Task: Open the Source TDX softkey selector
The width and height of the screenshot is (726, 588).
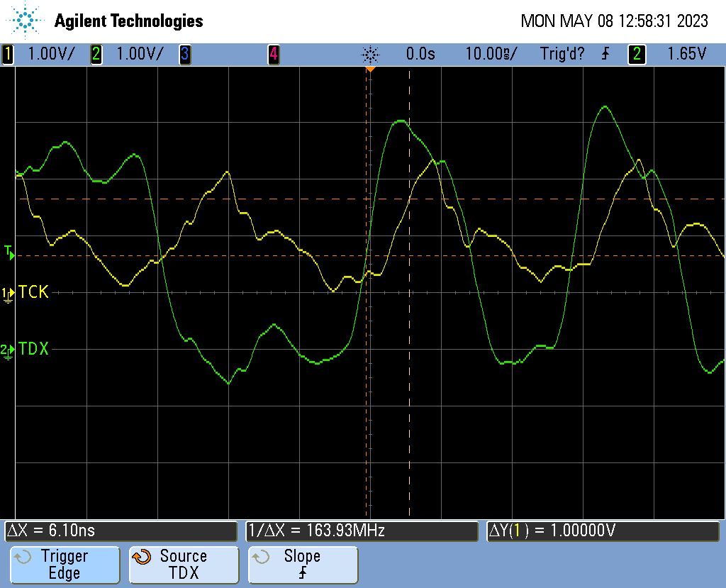Action: [x=184, y=565]
